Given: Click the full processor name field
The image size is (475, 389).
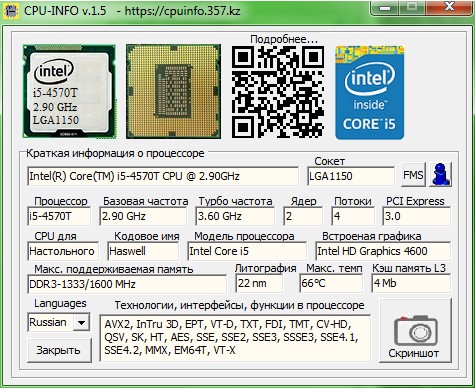Looking at the screenshot, I should (163, 176).
